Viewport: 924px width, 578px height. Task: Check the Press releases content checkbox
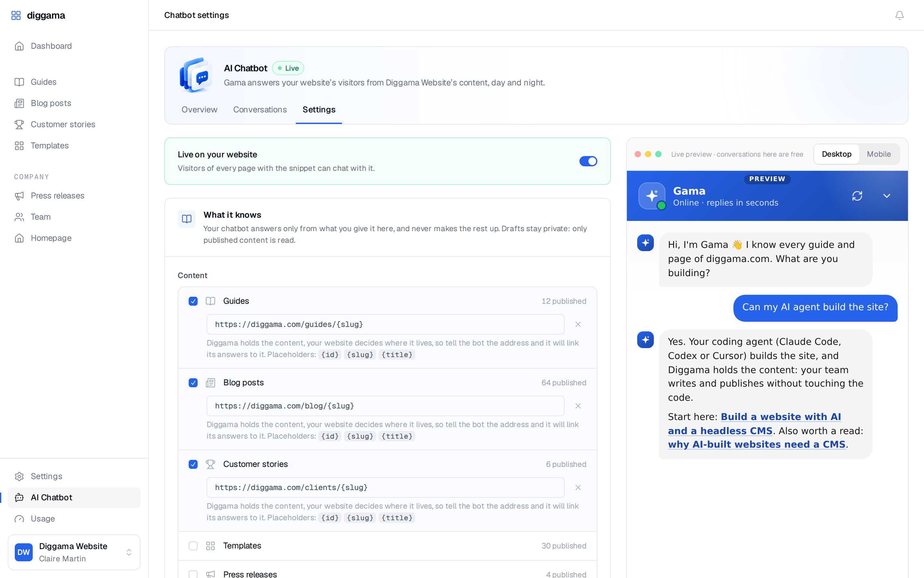point(193,574)
